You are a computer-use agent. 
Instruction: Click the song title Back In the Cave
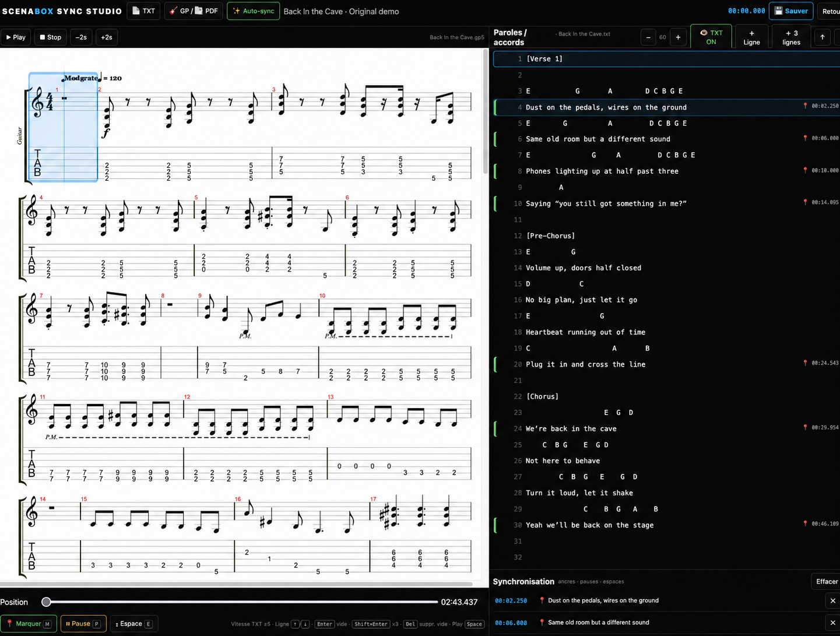point(341,12)
